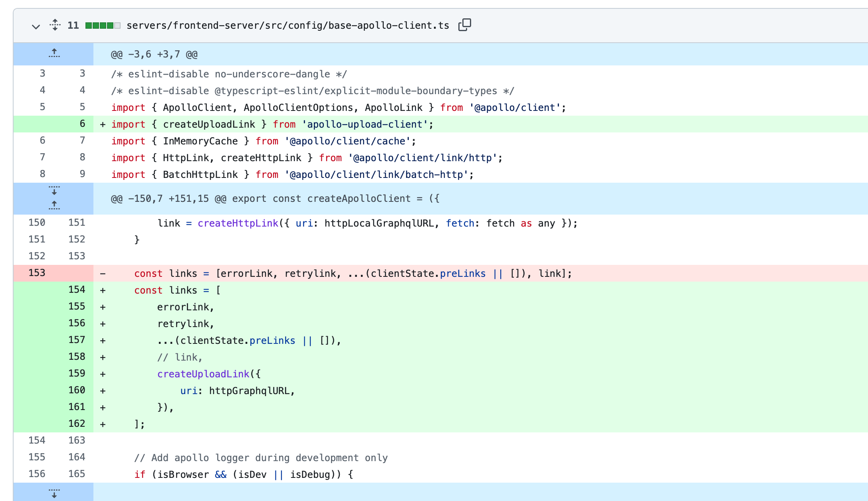Click 'retrylink,' on line 156

click(x=186, y=324)
